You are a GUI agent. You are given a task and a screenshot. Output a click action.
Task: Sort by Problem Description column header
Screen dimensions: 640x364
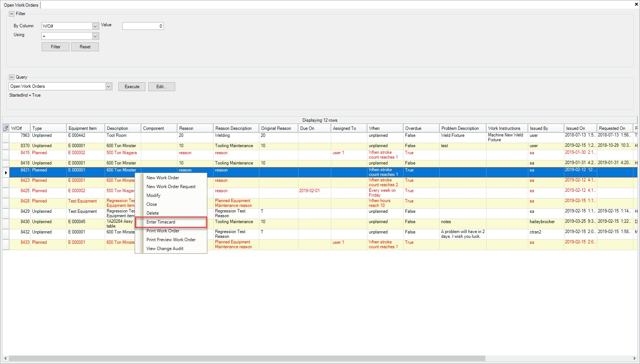(463, 128)
